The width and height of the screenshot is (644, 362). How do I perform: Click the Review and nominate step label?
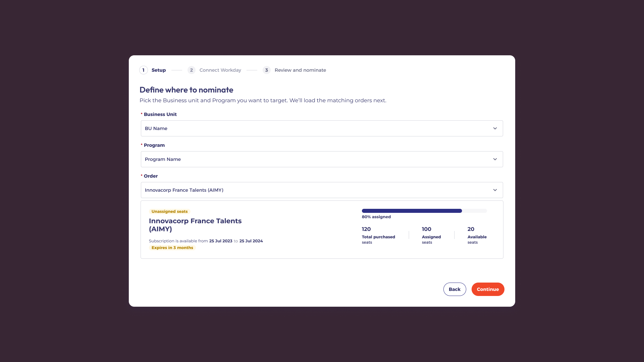point(300,70)
